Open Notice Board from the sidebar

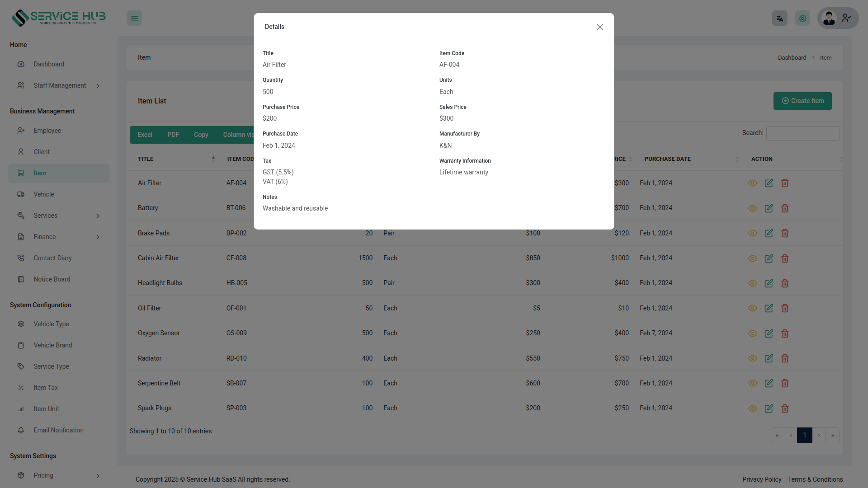52,279
